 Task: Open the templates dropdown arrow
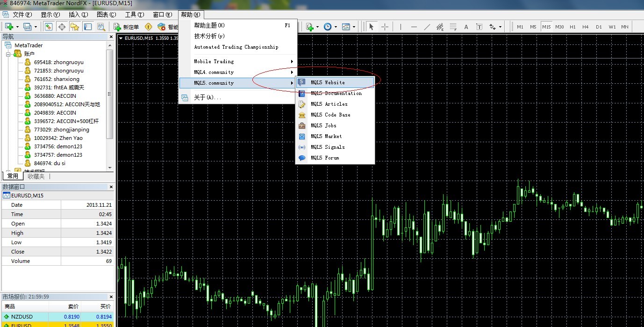click(354, 27)
